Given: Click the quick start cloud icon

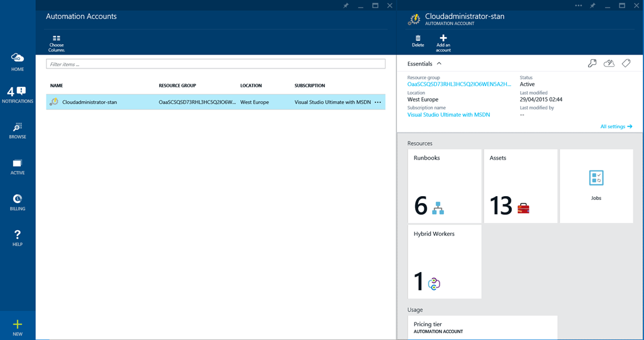Looking at the screenshot, I should tap(609, 63).
